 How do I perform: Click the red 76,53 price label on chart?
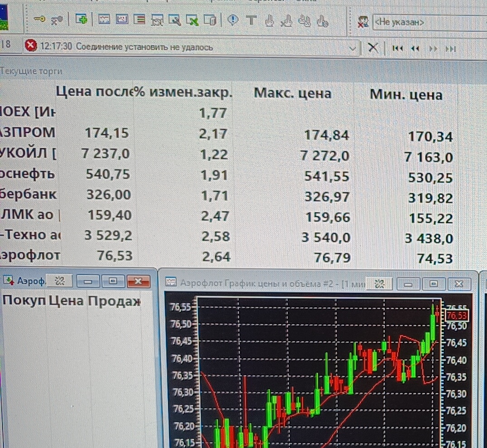click(457, 316)
